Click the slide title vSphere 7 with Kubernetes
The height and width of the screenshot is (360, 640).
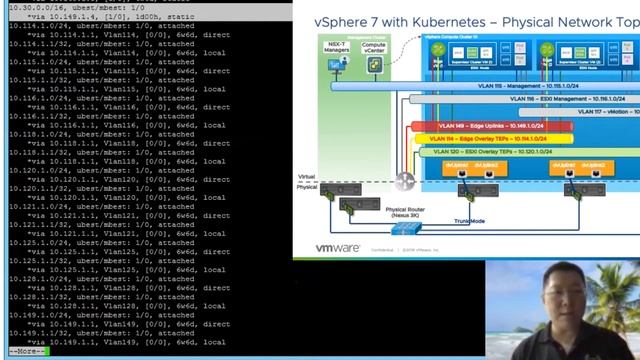(x=477, y=22)
